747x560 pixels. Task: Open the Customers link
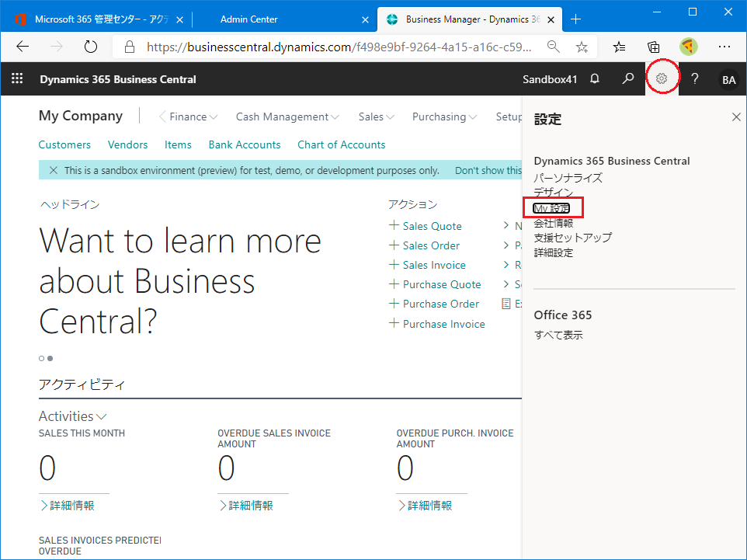click(64, 144)
